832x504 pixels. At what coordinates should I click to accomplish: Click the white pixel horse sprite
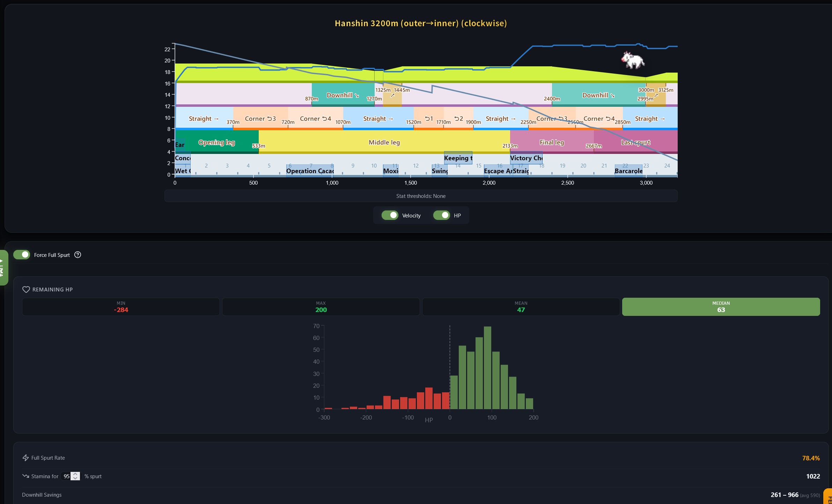[x=633, y=60]
